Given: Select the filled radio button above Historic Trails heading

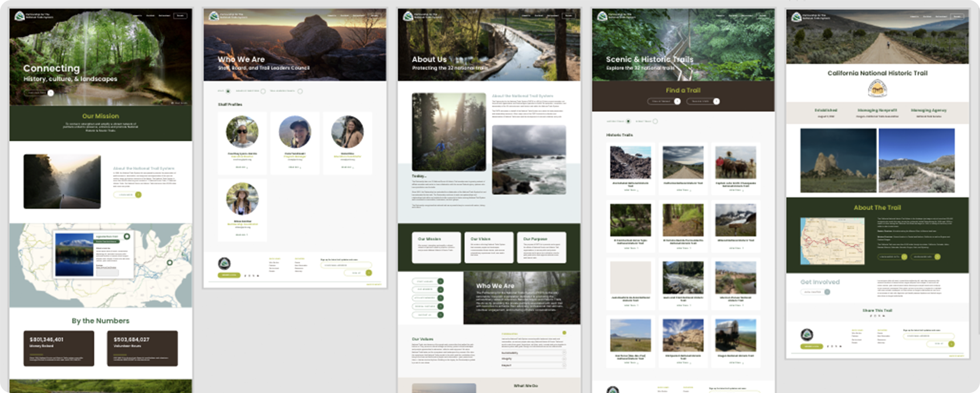Looking at the screenshot, I should tap(628, 121).
